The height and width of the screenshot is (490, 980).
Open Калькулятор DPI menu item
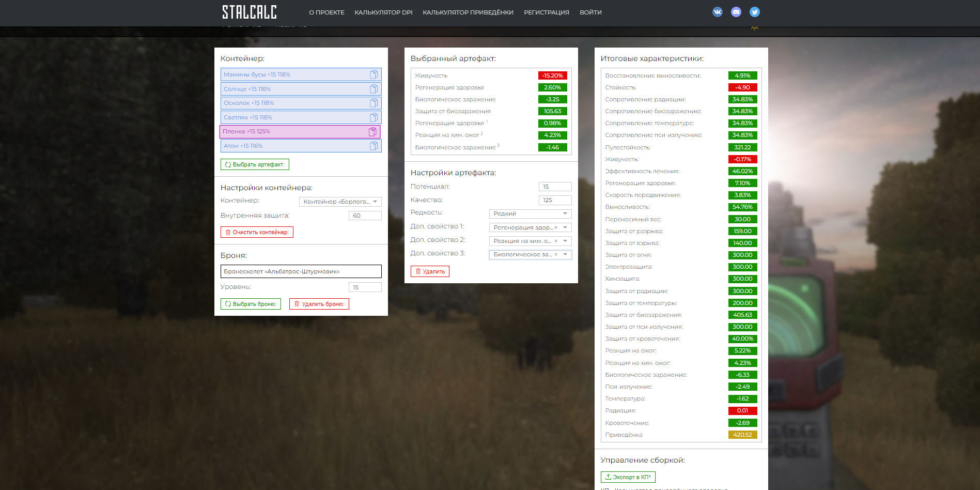tap(383, 12)
